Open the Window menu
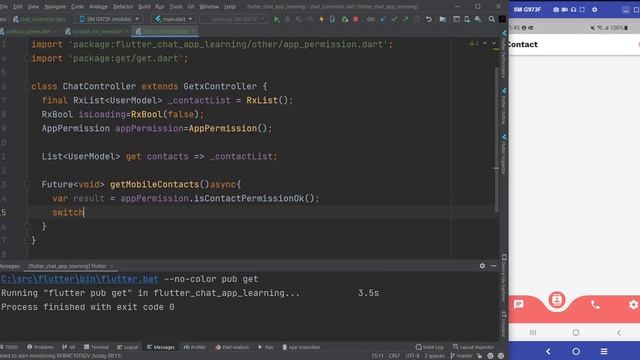This screenshot has width=640, height=360. tap(209, 7)
